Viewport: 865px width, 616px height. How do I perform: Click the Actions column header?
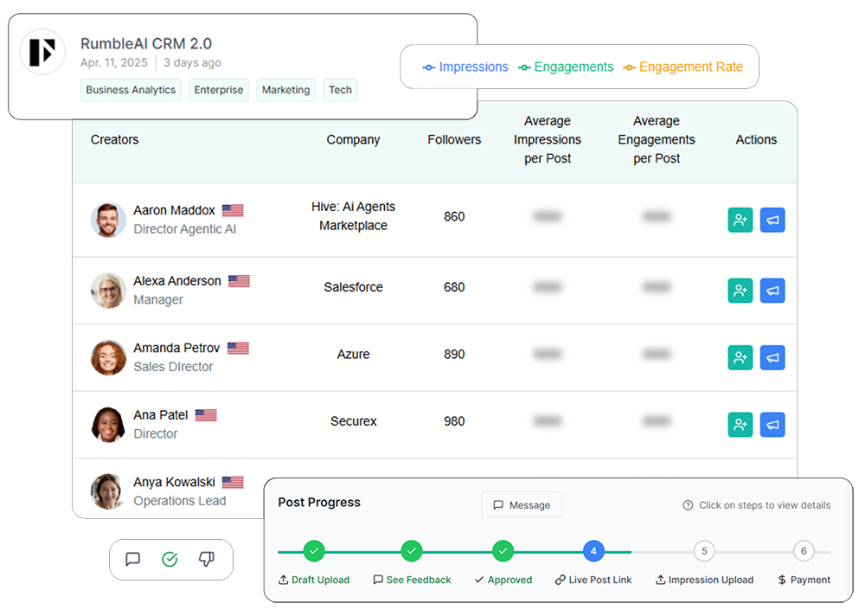tap(756, 139)
